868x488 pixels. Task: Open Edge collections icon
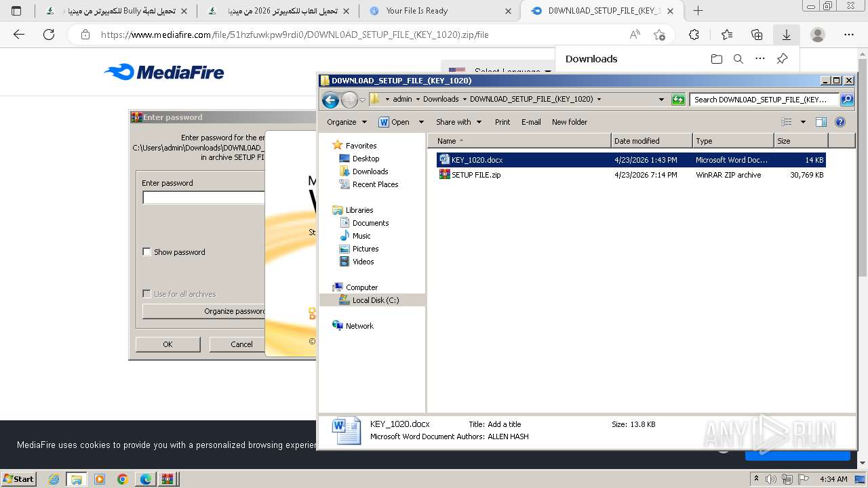[x=757, y=35]
